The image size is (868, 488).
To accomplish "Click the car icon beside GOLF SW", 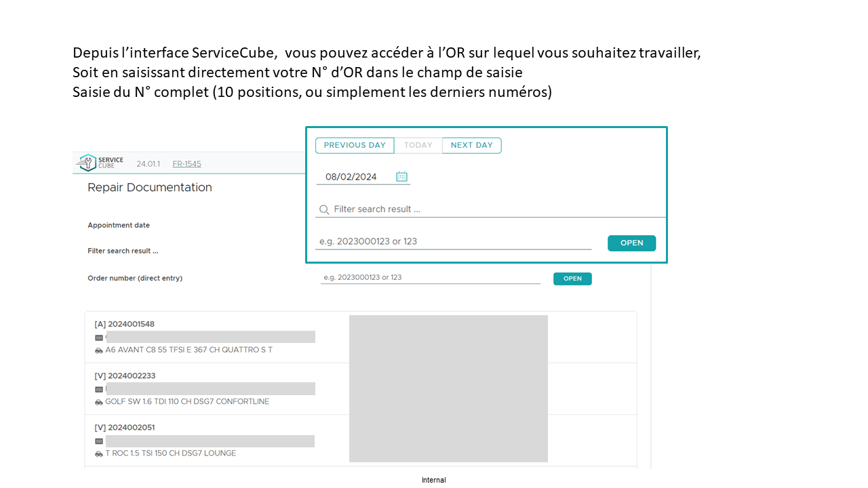I will (x=99, y=402).
